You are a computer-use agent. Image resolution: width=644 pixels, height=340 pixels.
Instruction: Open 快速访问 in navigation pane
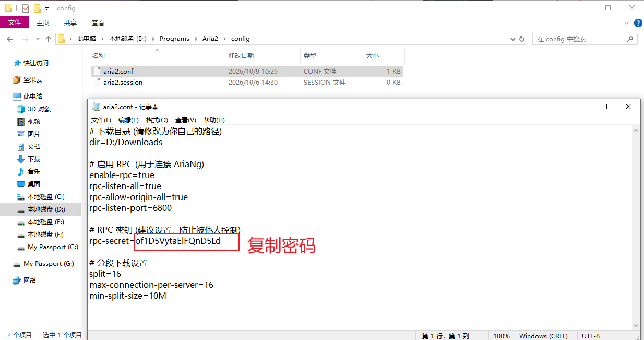click(36, 63)
